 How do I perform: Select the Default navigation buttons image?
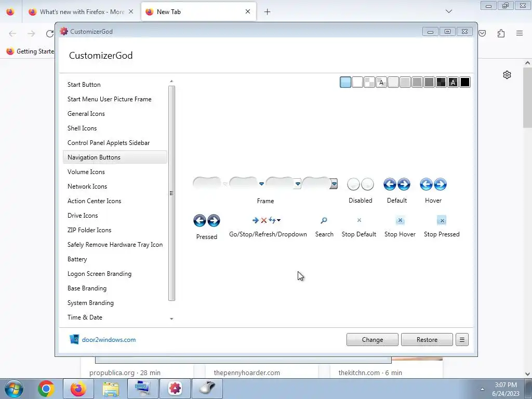tap(396, 184)
